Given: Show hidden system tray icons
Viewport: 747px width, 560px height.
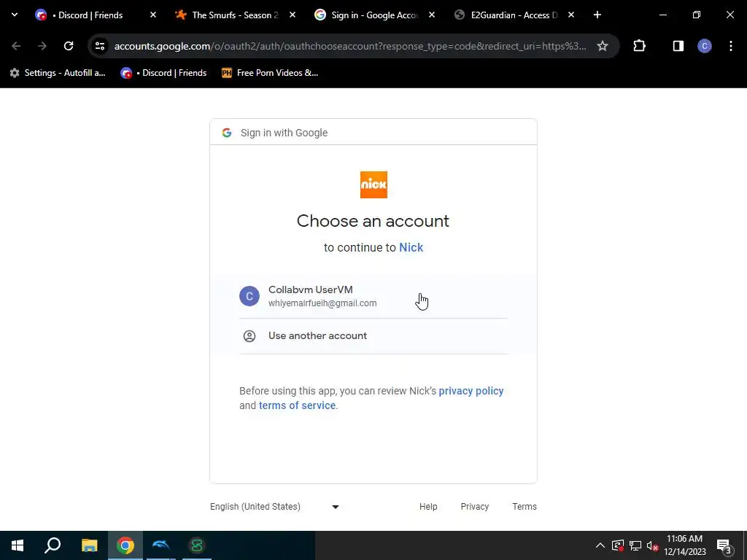Looking at the screenshot, I should [x=600, y=545].
